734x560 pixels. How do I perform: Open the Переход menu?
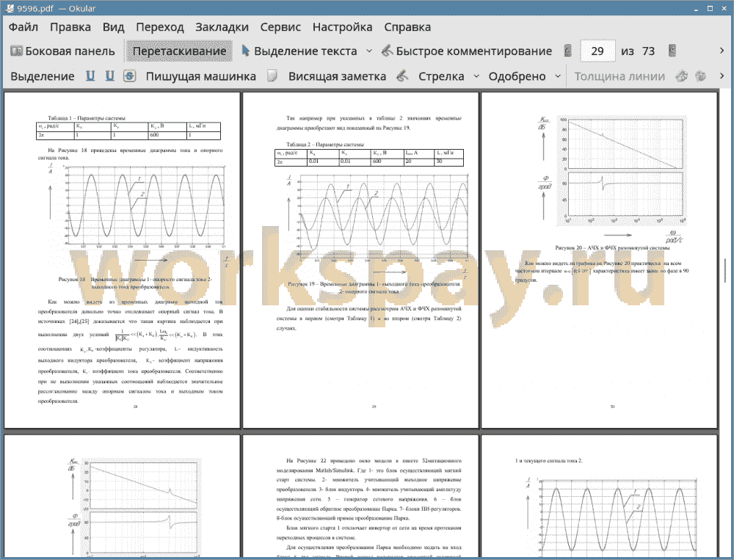click(x=159, y=27)
